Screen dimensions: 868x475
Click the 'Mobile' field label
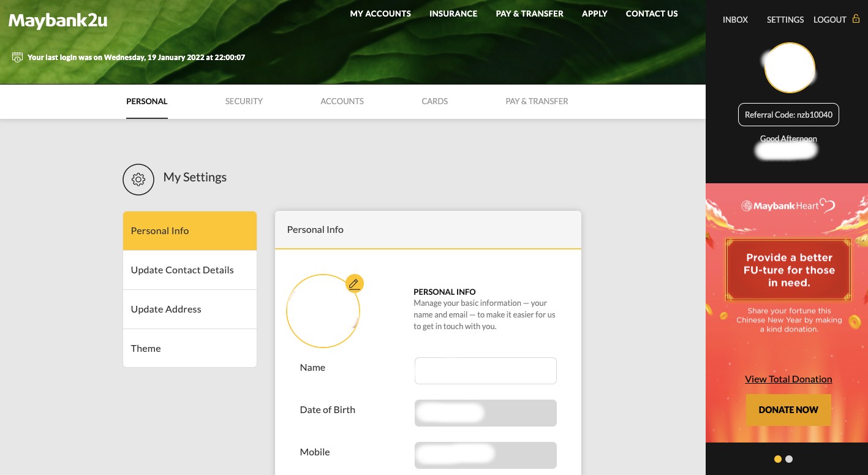[x=315, y=452]
